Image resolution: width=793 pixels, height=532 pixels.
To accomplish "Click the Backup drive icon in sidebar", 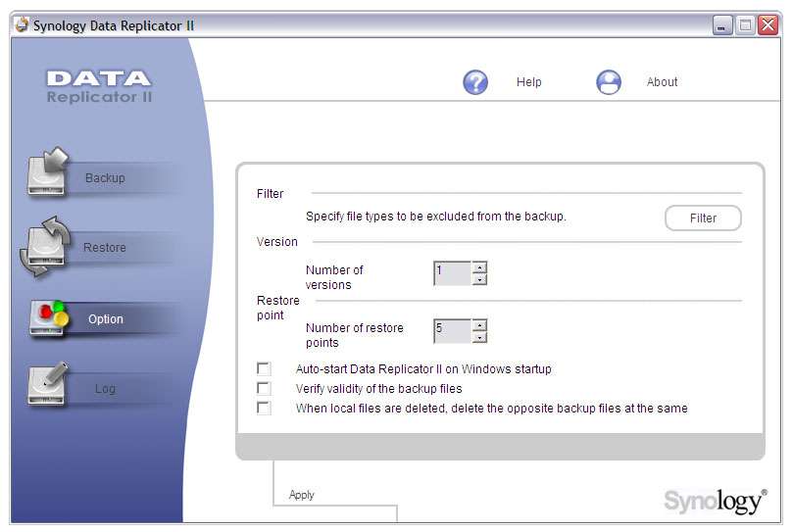I will pos(47,172).
